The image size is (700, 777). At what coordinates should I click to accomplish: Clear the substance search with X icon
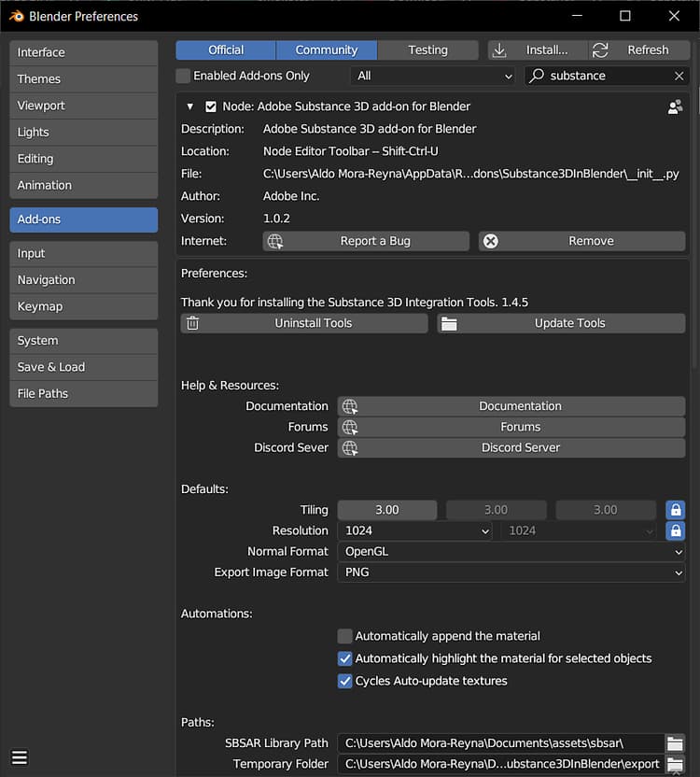[x=679, y=76]
